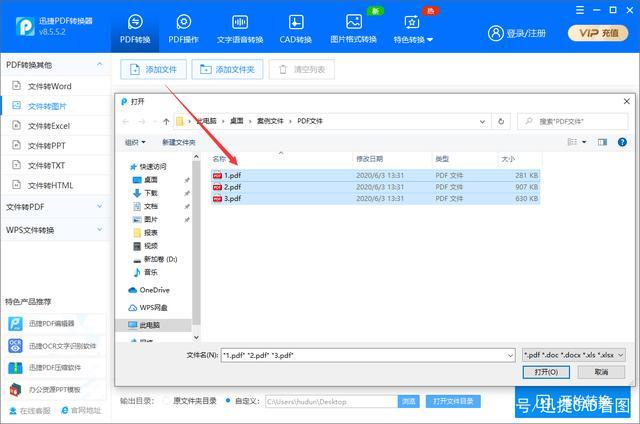Image resolution: width=640 pixels, height=424 pixels.
Task: Open 办公资源PPT模板 icon
Action: pyautogui.click(x=16, y=390)
